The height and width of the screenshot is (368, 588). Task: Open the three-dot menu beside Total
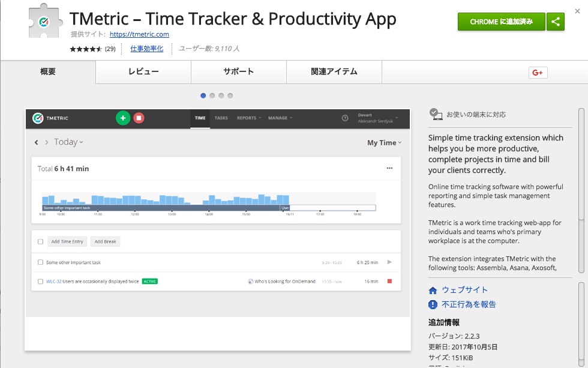[x=389, y=168]
